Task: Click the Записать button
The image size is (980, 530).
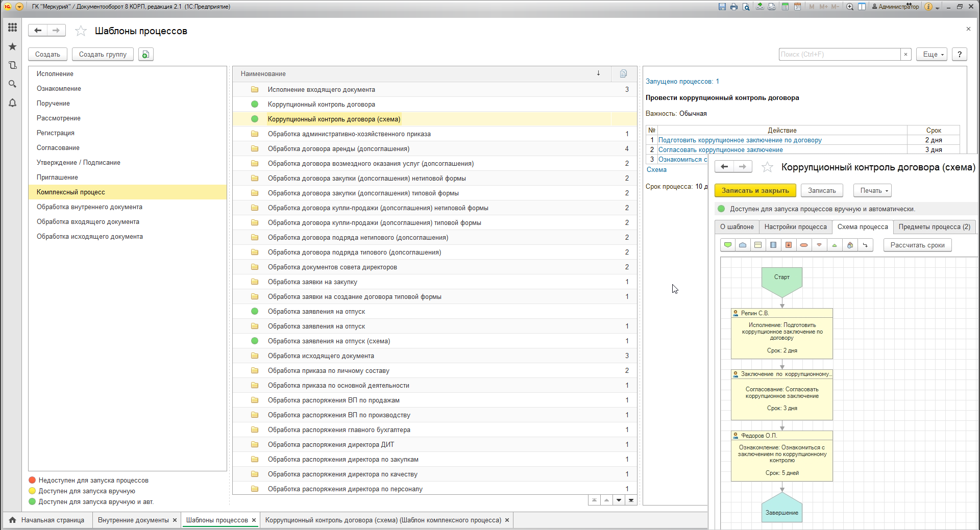Action: [822, 190]
